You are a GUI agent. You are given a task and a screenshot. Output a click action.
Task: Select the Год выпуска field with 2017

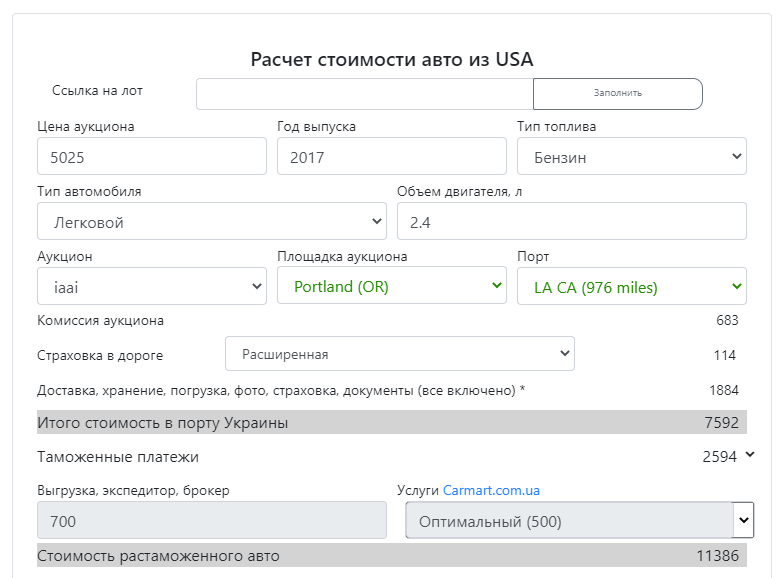pyautogui.click(x=391, y=156)
